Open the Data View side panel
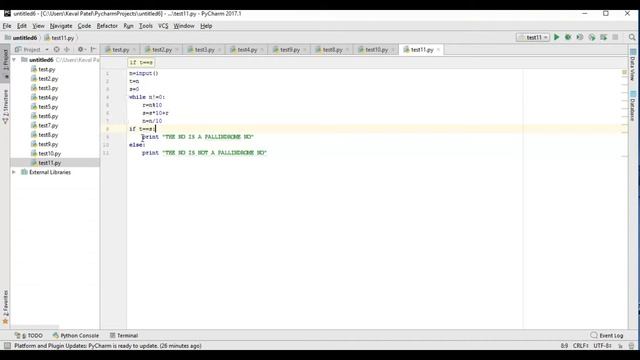Viewport: 640px width, 360px height. (633, 65)
